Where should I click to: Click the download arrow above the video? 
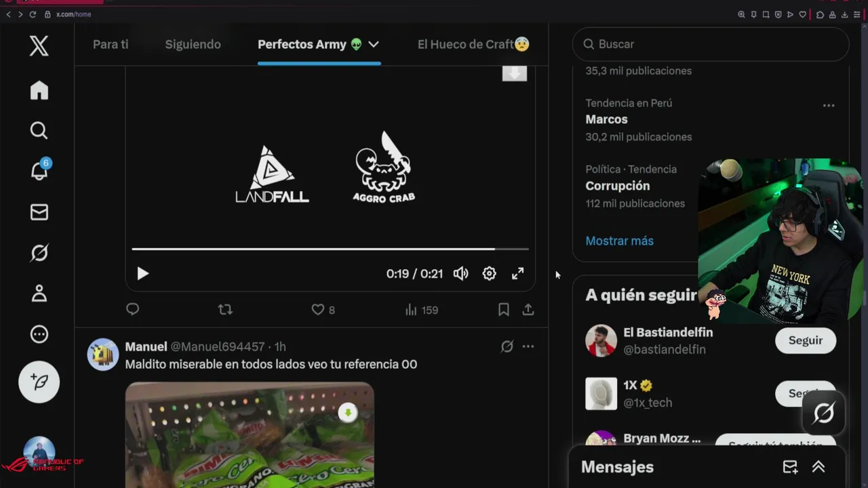tap(514, 73)
